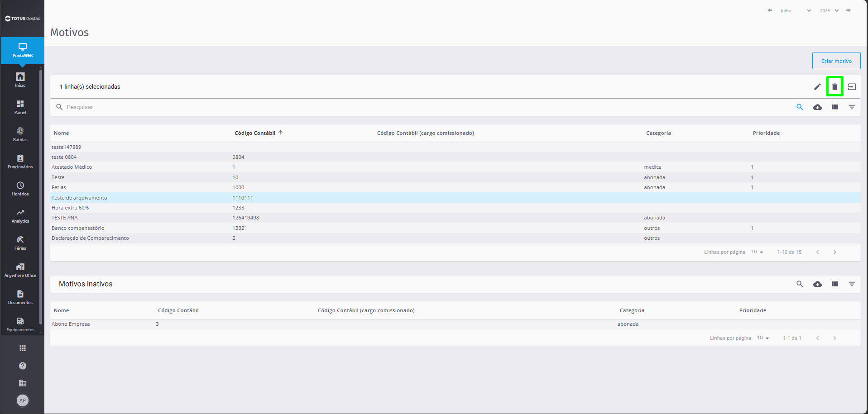Show columns for Motivos inativos table

coord(834,284)
